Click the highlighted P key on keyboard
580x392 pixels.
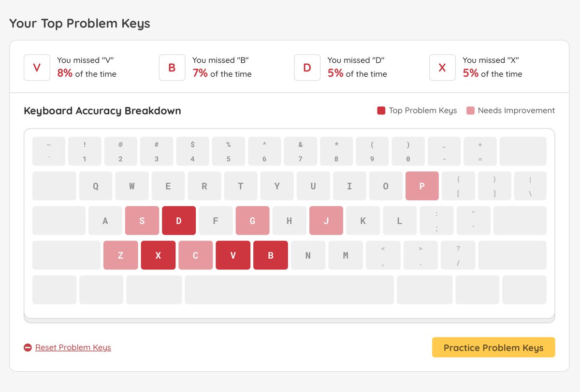pos(422,186)
